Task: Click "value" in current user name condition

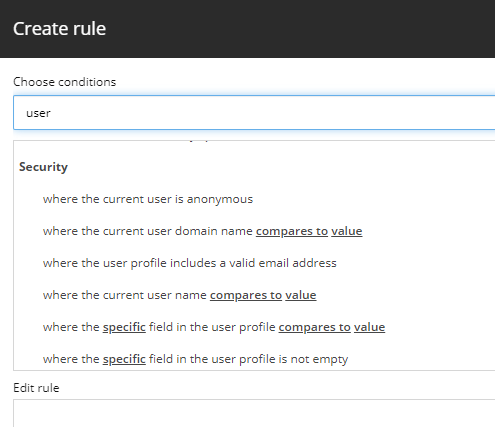Action: (301, 295)
